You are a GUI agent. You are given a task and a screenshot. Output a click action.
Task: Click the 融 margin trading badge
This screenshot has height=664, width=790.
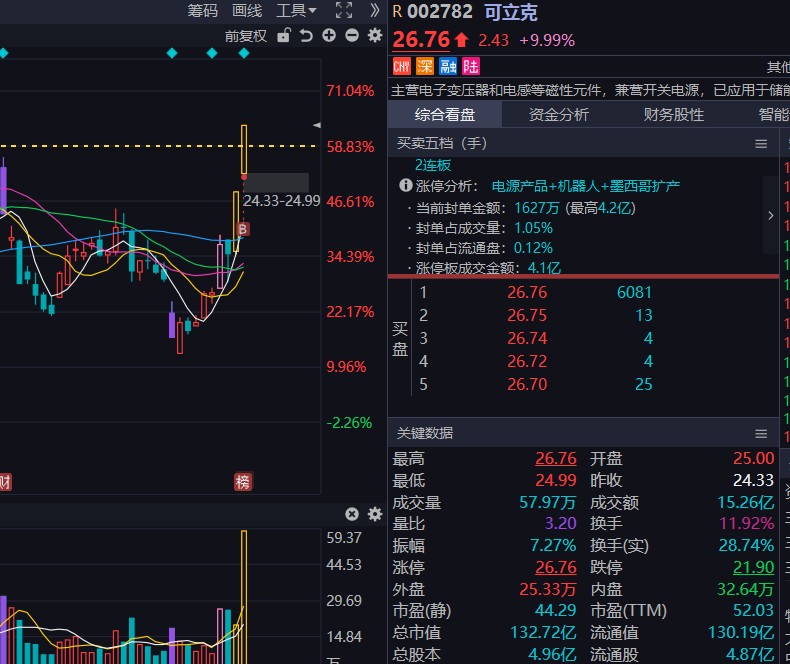(x=448, y=67)
